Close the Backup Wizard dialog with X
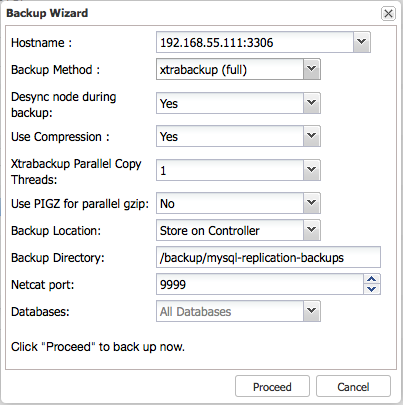Image resolution: width=403 pixels, height=405 pixels. pyautogui.click(x=388, y=14)
